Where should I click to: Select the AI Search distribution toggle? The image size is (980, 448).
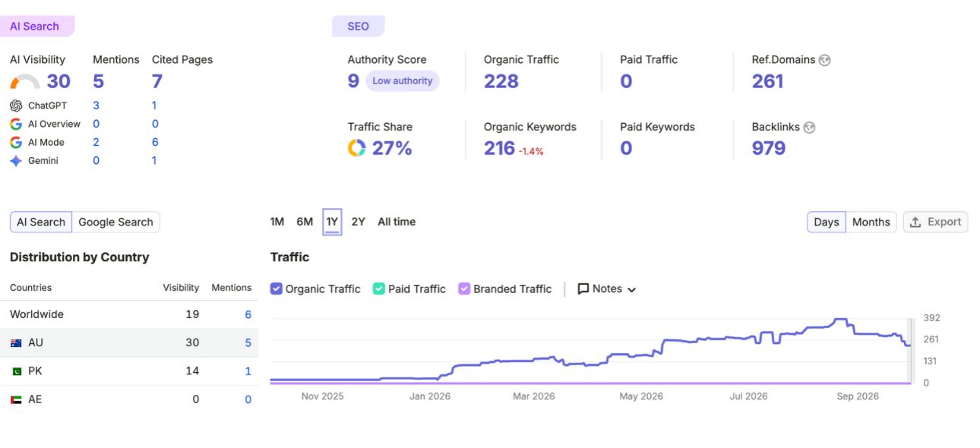coord(41,222)
